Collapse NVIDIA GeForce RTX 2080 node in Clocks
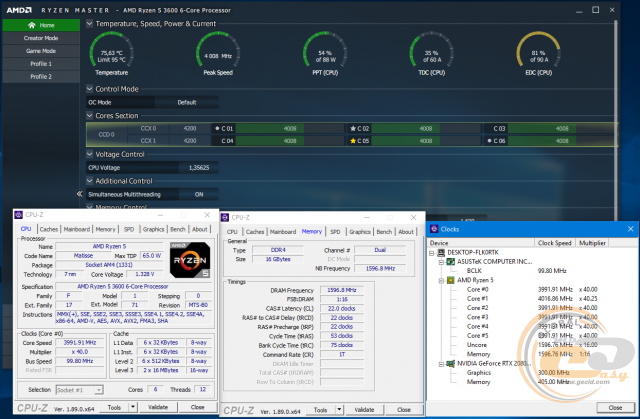This screenshot has width=640, height=419. coord(441,364)
